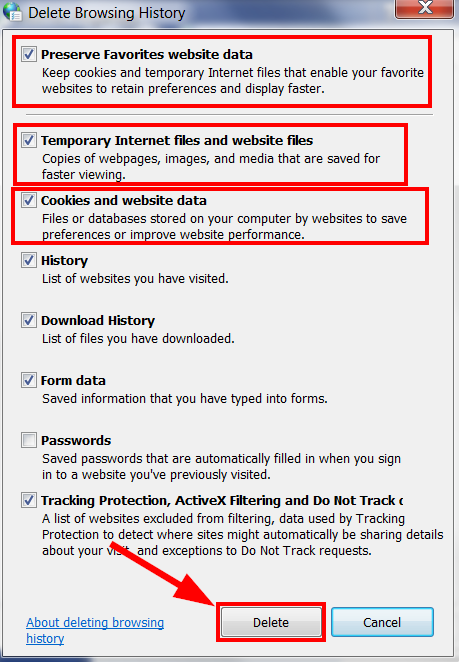
Task: Uncheck the Form data checkbox
Action: coord(29,380)
